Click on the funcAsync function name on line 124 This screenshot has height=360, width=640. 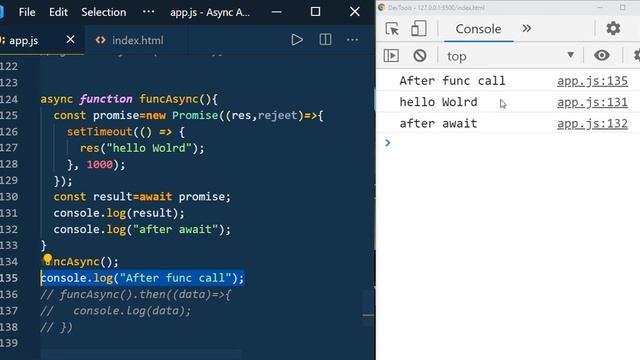pyautogui.click(x=169, y=99)
